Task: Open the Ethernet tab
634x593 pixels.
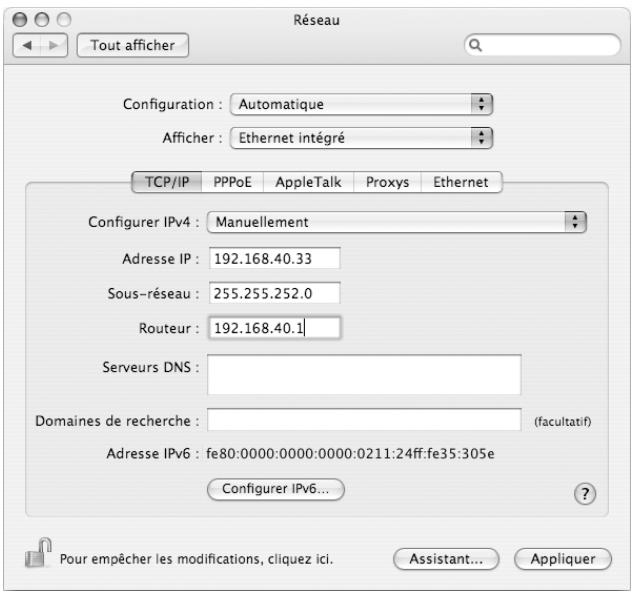Action: [461, 182]
